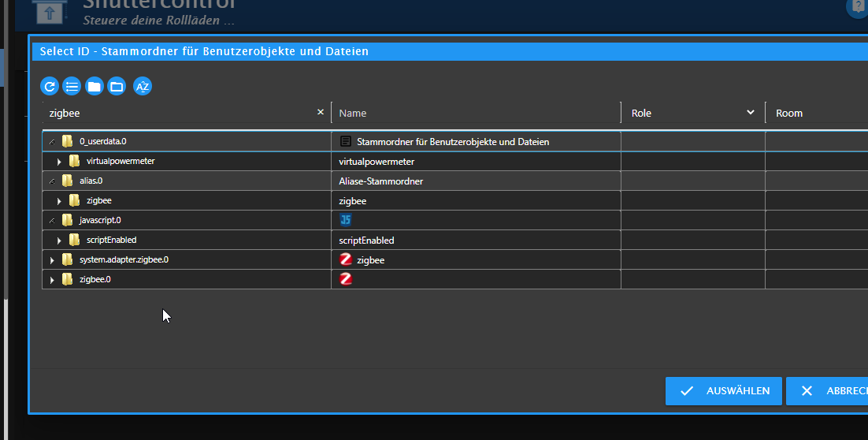Click the document icon beside Stammordner name
868x440 pixels.
pyautogui.click(x=346, y=141)
